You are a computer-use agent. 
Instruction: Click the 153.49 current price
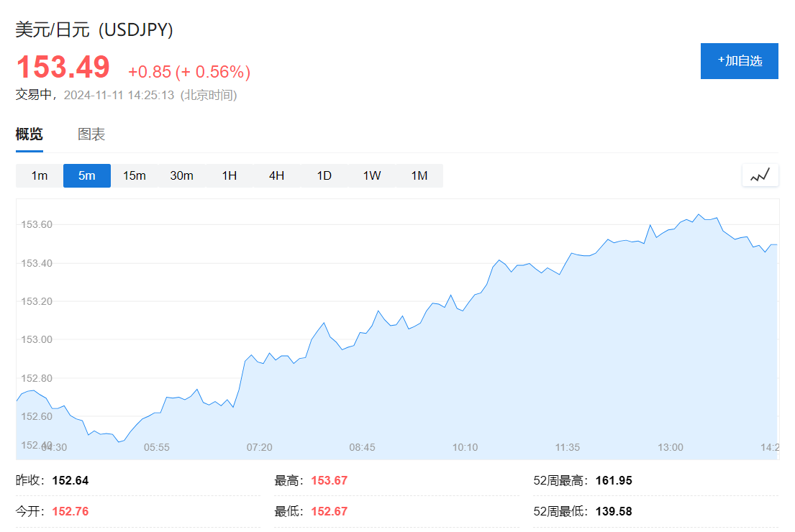pyautogui.click(x=63, y=68)
